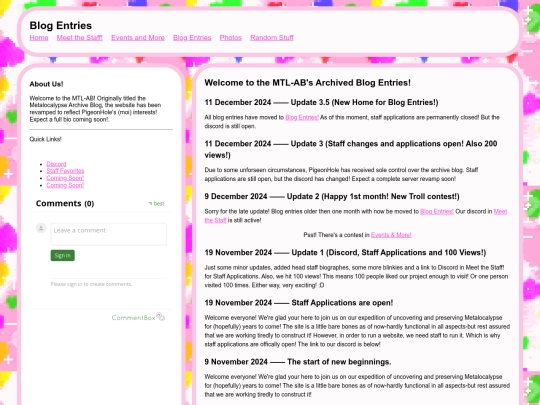Go to Meet the Staff! page
This screenshot has height=405, width=540.
tap(80, 38)
